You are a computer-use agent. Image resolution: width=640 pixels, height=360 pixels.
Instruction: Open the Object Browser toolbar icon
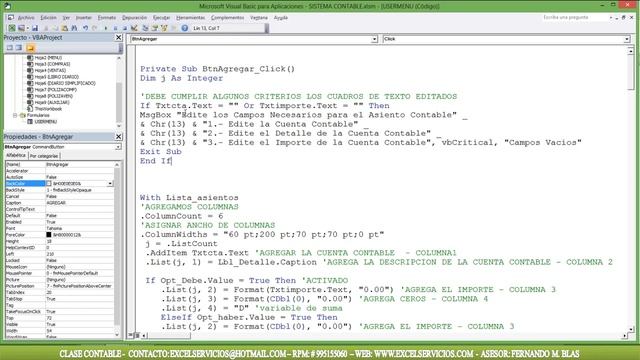(x=164, y=28)
